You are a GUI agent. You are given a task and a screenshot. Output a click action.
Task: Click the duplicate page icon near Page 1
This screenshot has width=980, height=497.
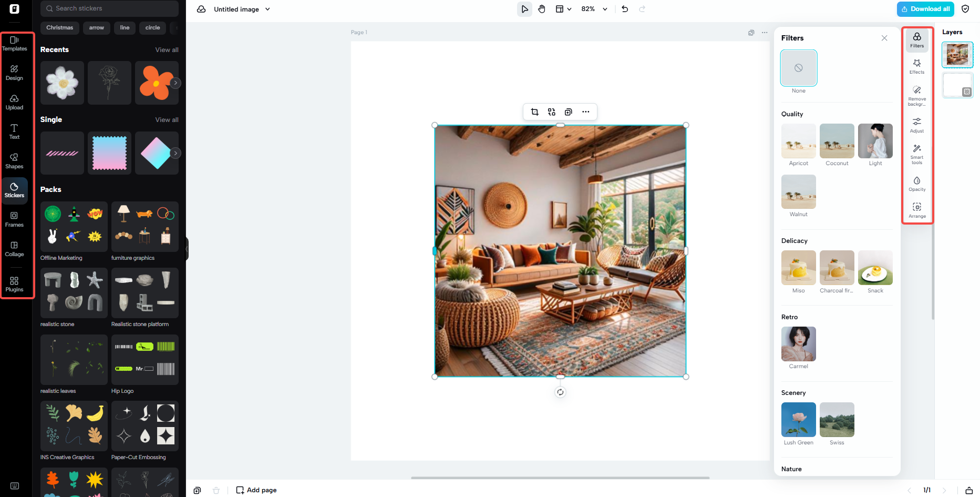coord(751,33)
